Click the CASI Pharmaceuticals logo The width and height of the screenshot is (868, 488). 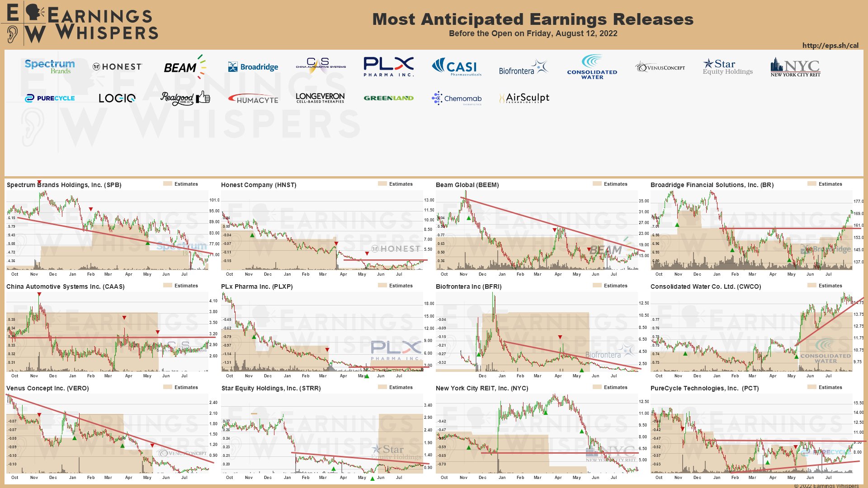click(457, 67)
